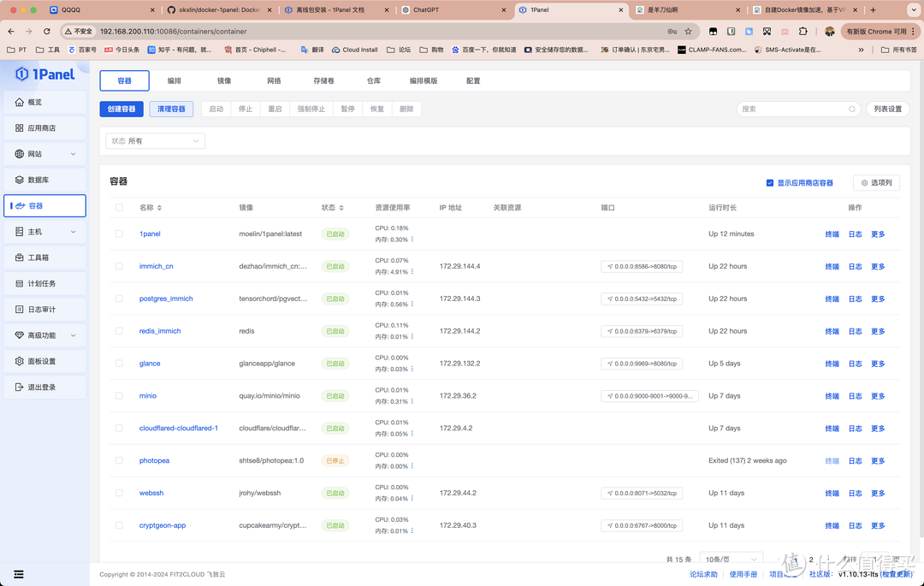
Task: Click the 创建容器 button
Action: (x=121, y=110)
